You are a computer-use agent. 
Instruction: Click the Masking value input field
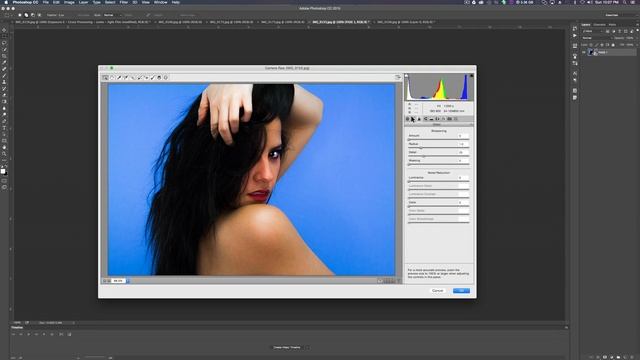pos(463,160)
